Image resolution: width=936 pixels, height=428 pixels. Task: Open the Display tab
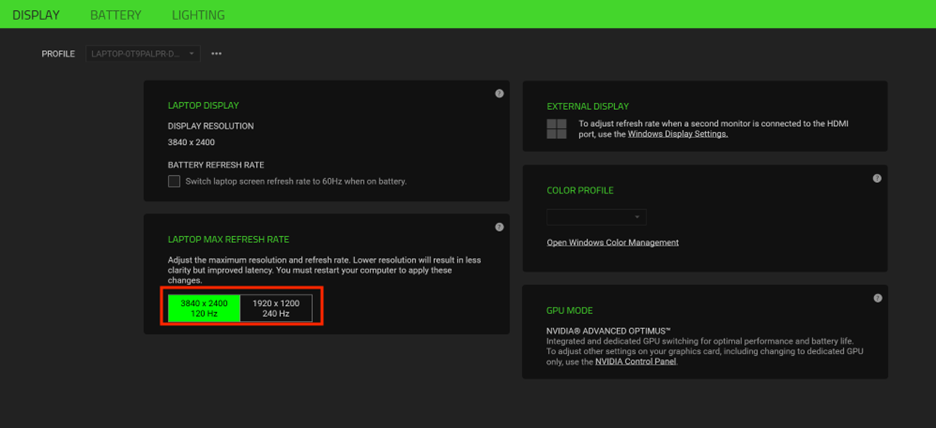point(36,15)
